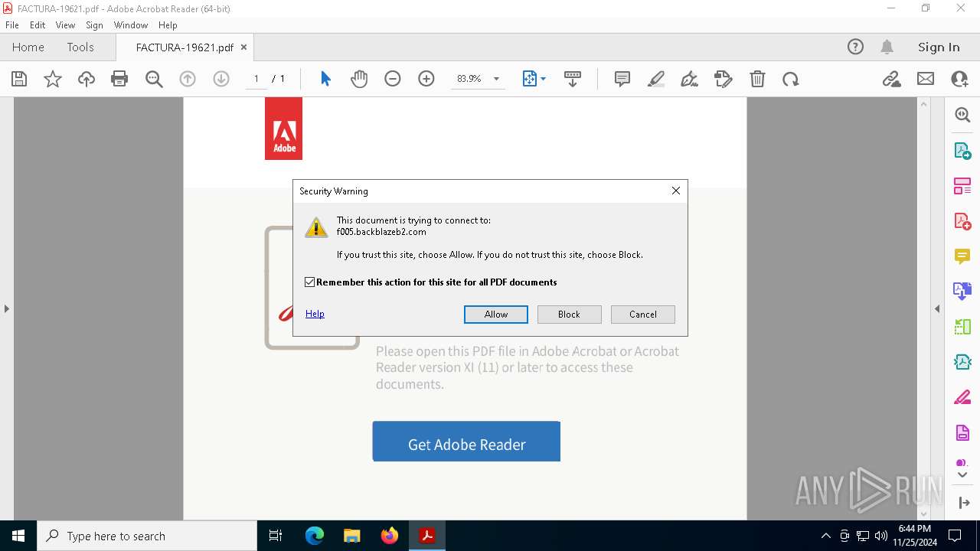980x551 pixels.
Task: Click the Windows search box
Action: point(147,536)
